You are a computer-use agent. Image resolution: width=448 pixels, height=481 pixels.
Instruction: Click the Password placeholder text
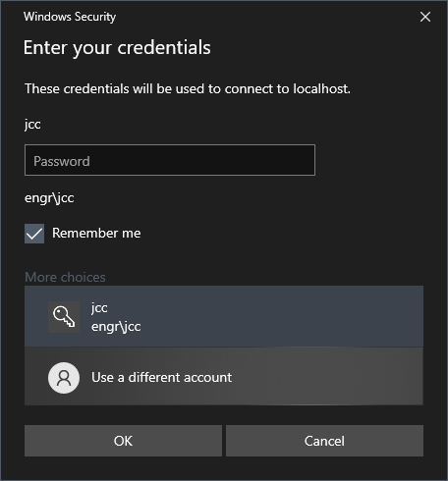(x=62, y=161)
